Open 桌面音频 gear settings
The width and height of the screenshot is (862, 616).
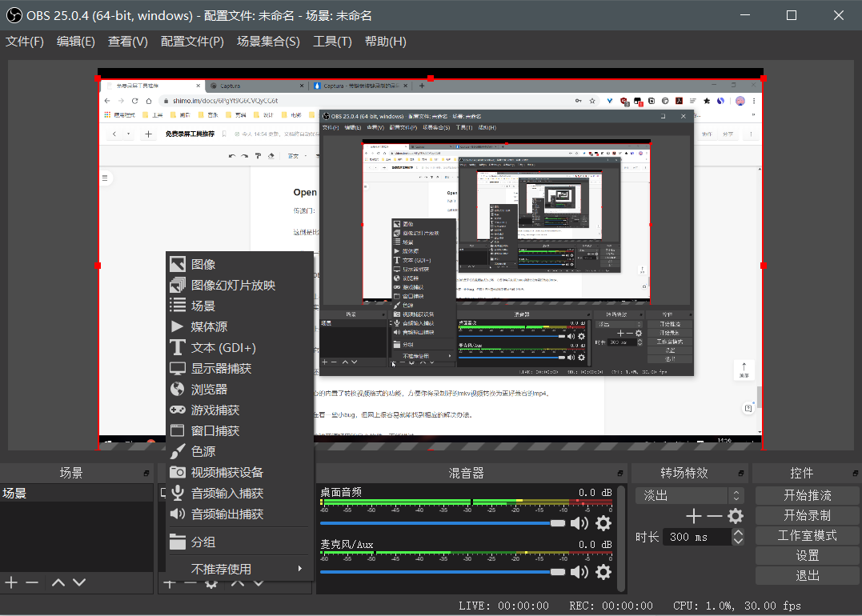[603, 523]
